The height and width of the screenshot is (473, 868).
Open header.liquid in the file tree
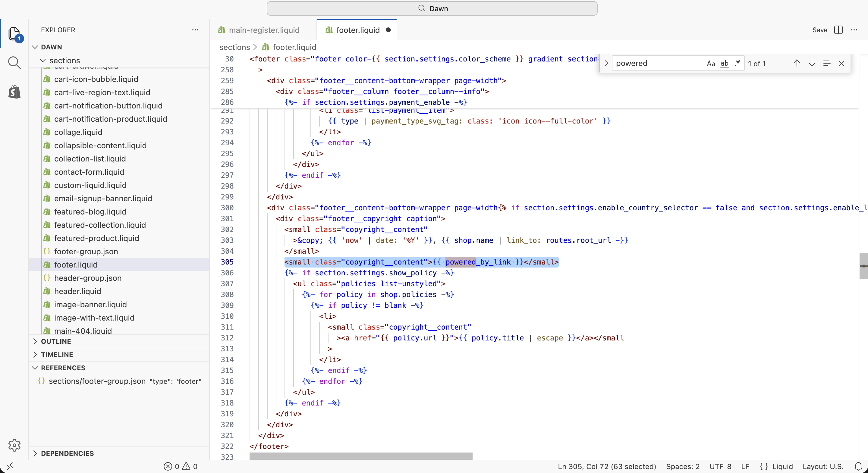77,291
